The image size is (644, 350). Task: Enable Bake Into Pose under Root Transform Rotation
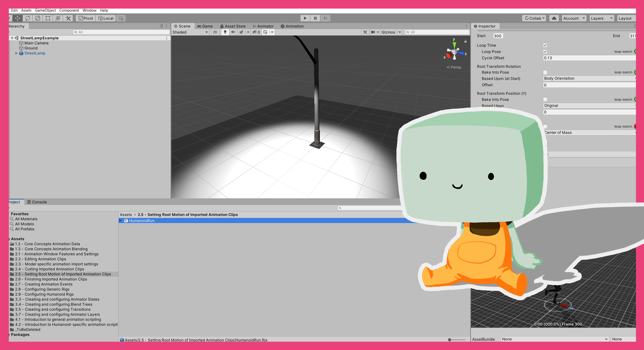545,72
